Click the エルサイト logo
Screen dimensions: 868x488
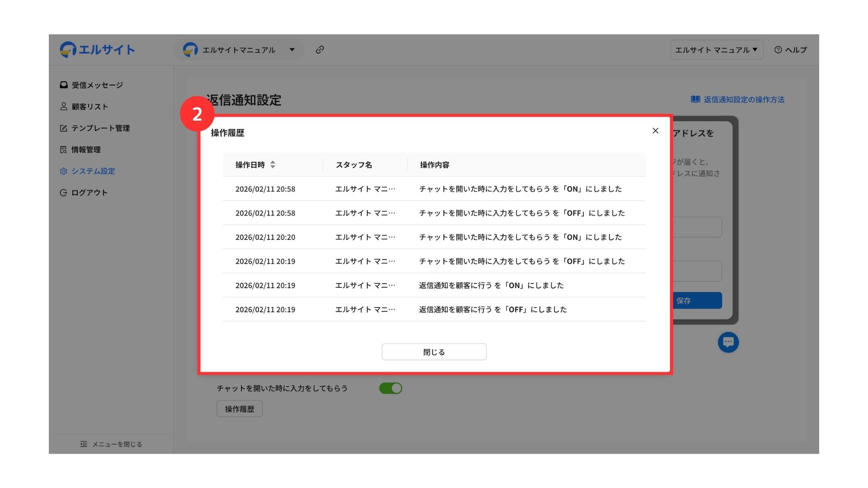point(98,50)
